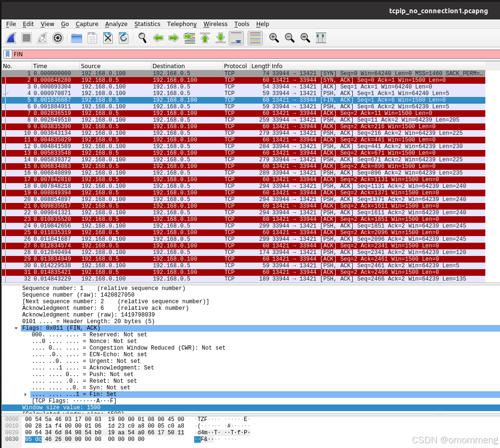Screen dimensions: 500x448
Task: Open capture options gear icon
Action: click(x=58, y=38)
